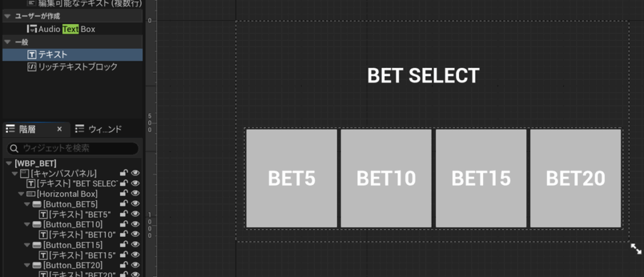
Task: Click the Button_BET10 button icon in hierarchy
Action: [37, 225]
